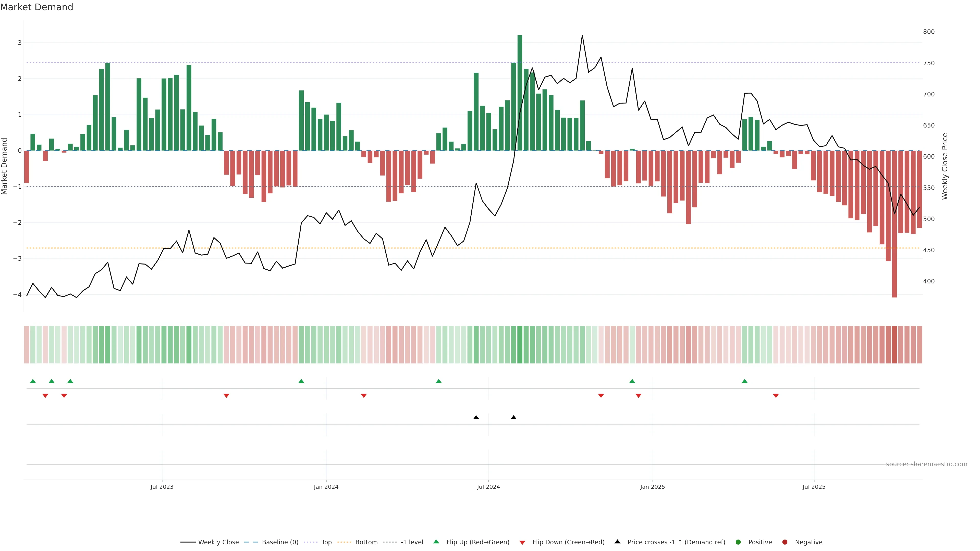The width and height of the screenshot is (980, 551).
Task: Click the last red flip-down marker before Jul 2025
Action: (776, 396)
